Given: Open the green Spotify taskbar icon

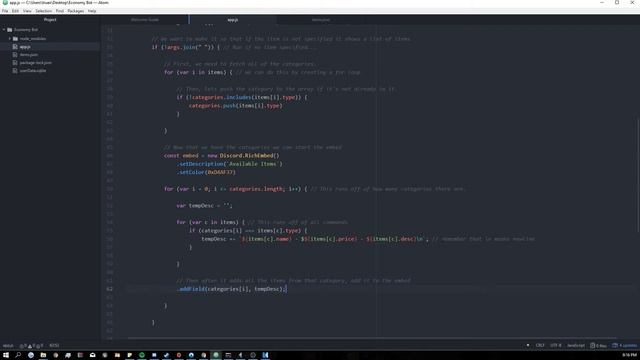Looking at the screenshot, I should 142,355.
